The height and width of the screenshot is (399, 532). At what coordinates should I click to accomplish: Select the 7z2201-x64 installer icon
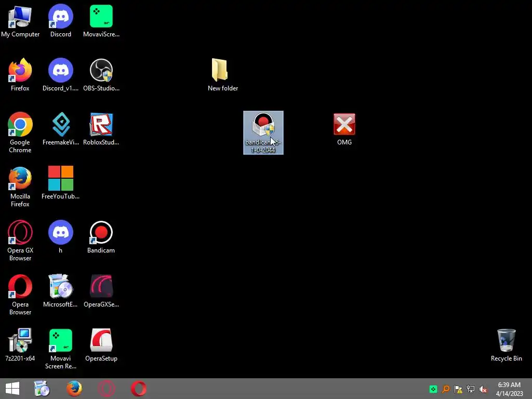coord(20,345)
